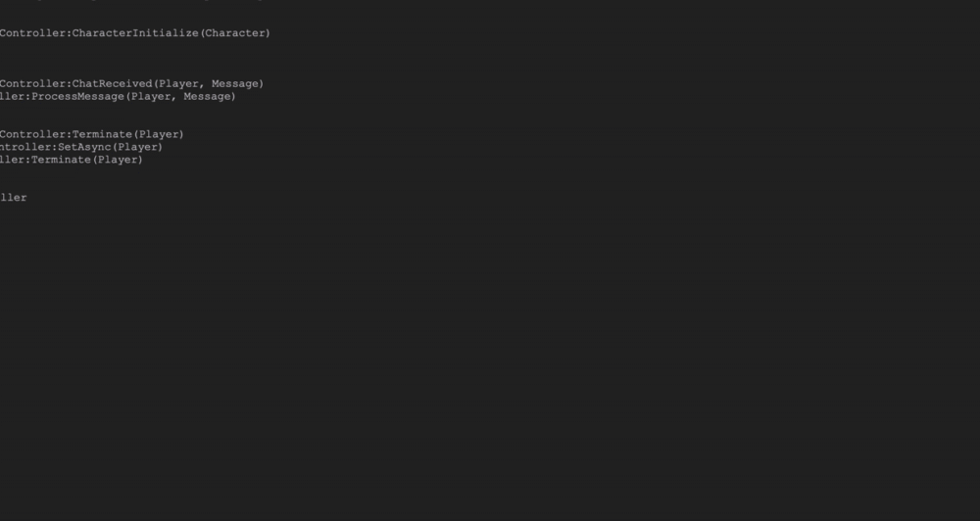Select Player argument in ProcessMessage line
The height and width of the screenshot is (521, 980).
151,97
